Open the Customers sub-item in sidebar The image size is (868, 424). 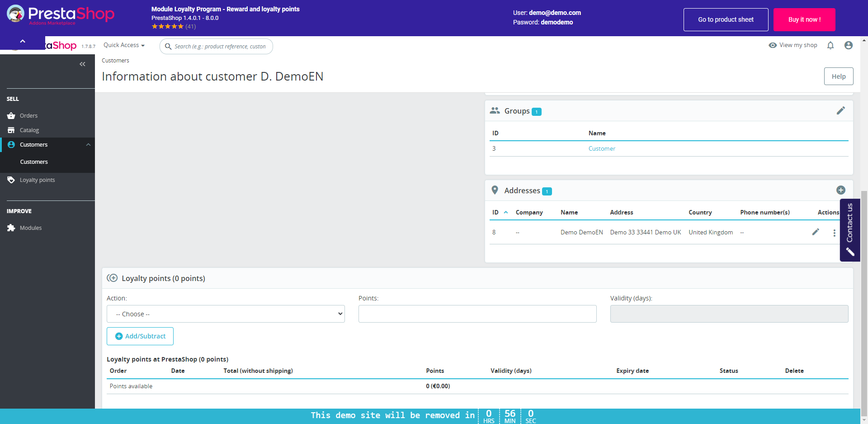[34, 162]
